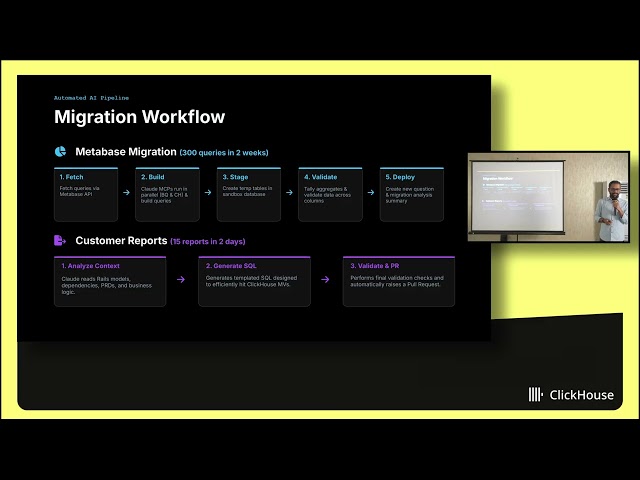640x480 pixels.
Task: Select the '1. Fetch' step card
Action: pyautogui.click(x=86, y=194)
